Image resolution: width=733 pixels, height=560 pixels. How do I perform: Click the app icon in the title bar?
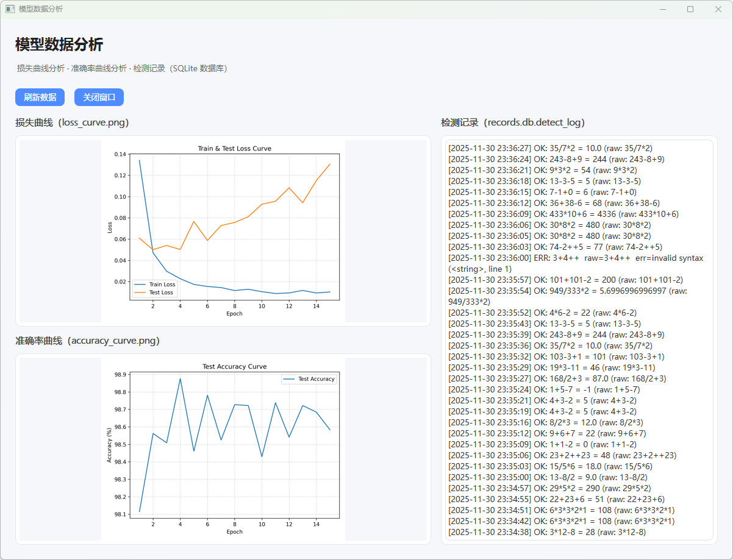pos(10,9)
